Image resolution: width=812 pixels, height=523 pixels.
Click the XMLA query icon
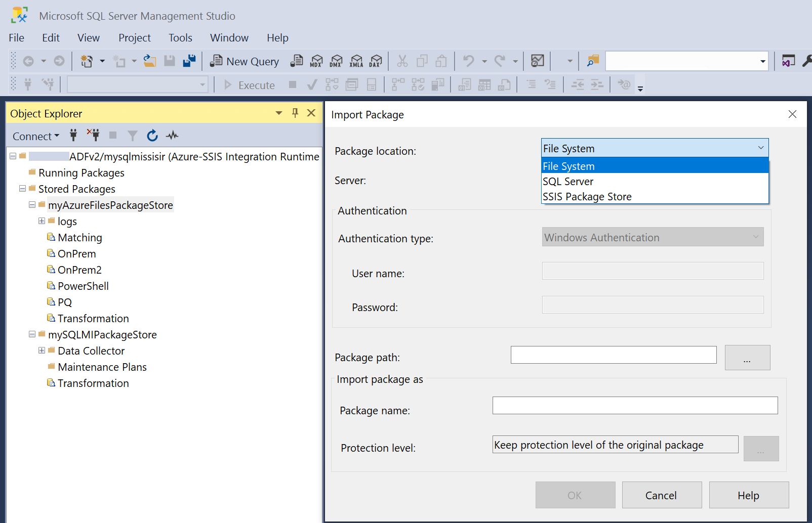[x=356, y=61]
